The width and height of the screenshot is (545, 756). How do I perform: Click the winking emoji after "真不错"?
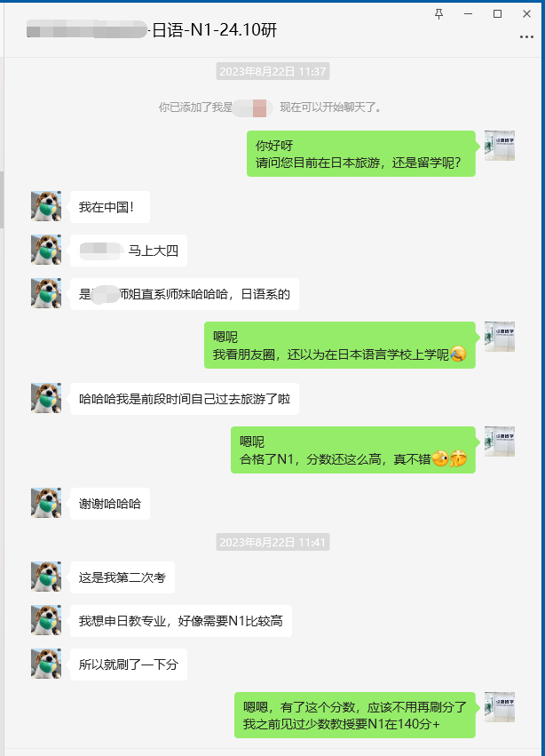pyautogui.click(x=440, y=458)
